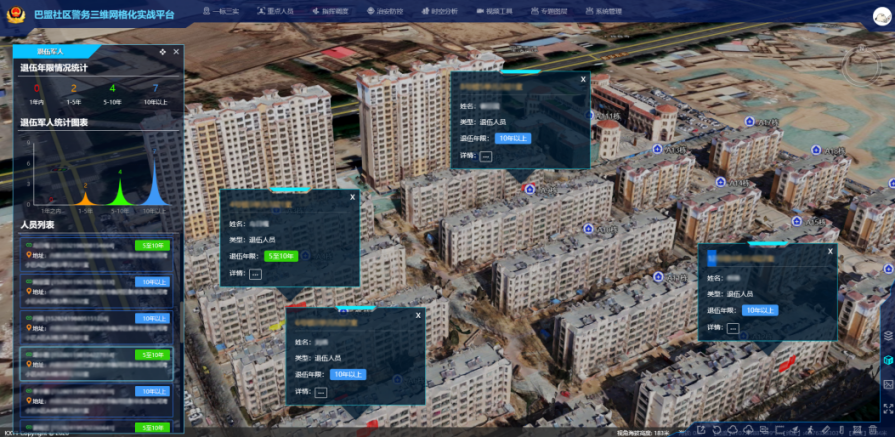895x437 pixels.
Task: Open the 指挥调度 menu
Action: (x=334, y=11)
